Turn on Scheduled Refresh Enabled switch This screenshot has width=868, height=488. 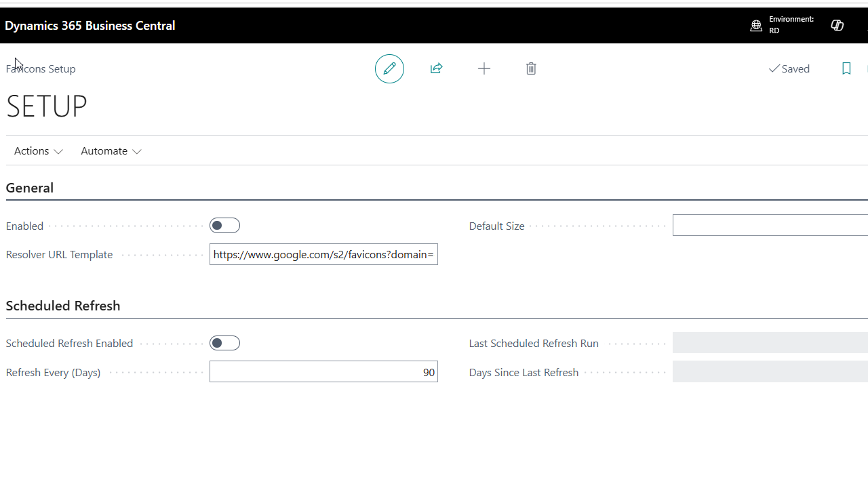pos(224,343)
